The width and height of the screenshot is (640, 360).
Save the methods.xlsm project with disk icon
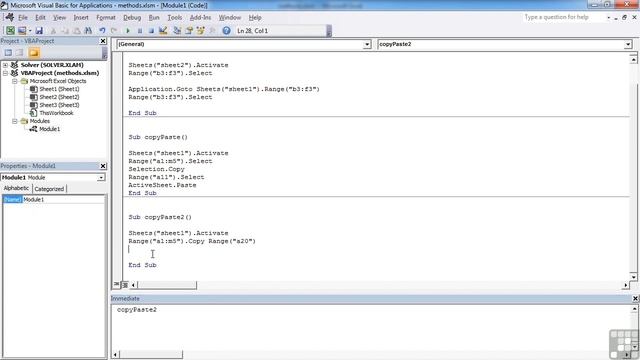[39, 31]
